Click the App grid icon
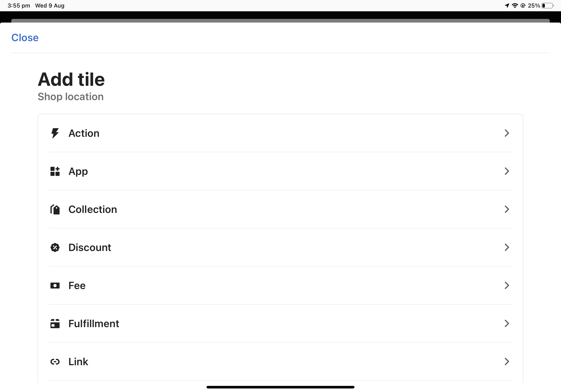The height and width of the screenshot is (392, 561). [x=55, y=171]
